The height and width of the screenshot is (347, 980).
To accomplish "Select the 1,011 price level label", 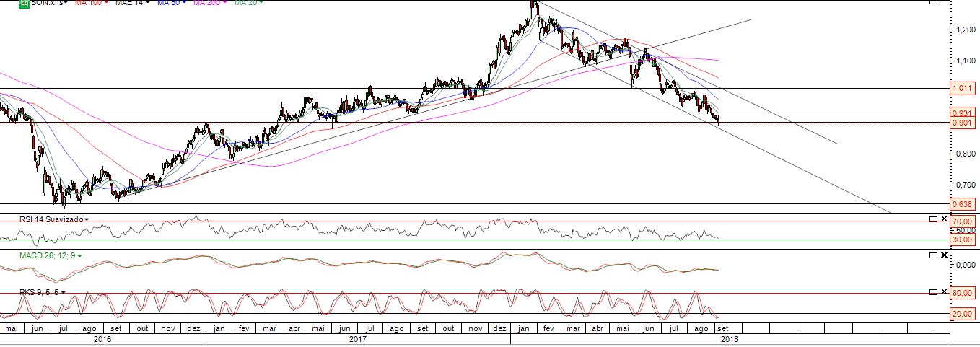I will [x=962, y=88].
